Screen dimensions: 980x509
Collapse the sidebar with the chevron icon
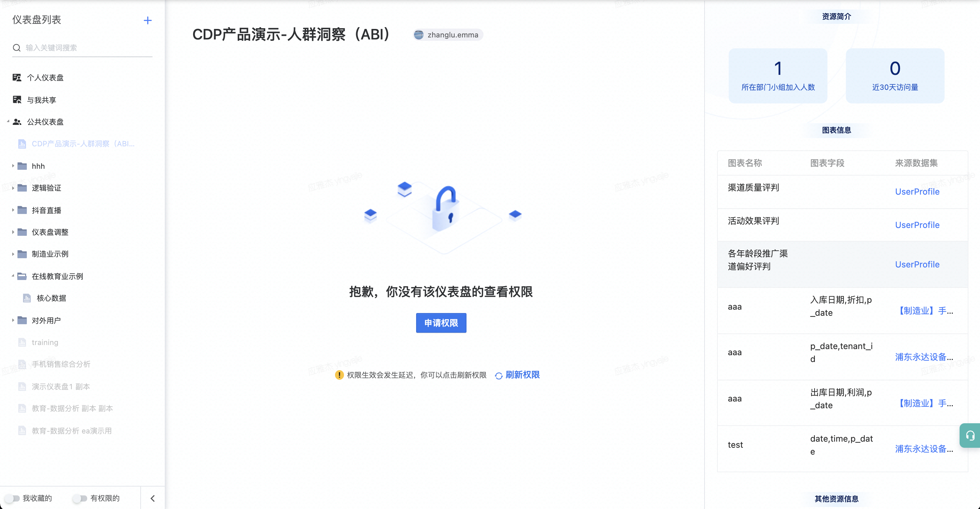pyautogui.click(x=153, y=498)
